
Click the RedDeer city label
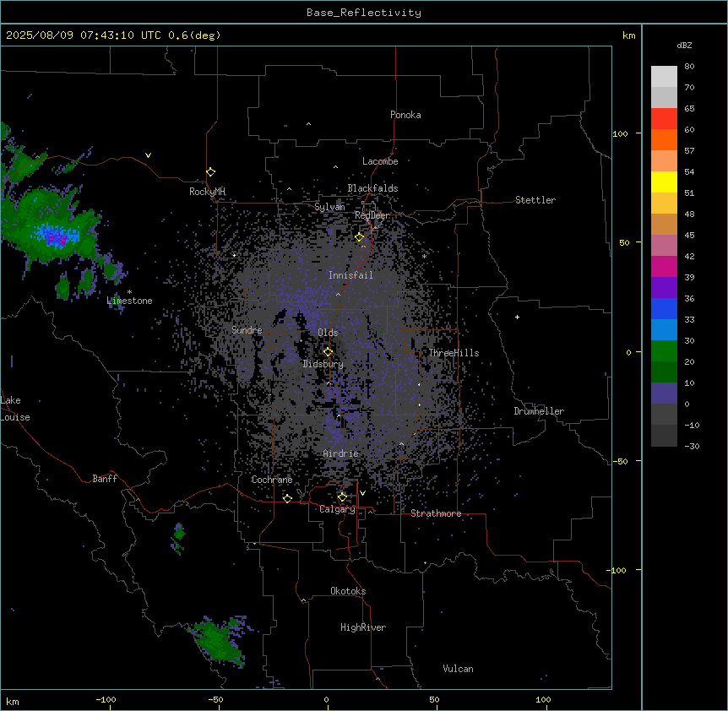point(372,215)
